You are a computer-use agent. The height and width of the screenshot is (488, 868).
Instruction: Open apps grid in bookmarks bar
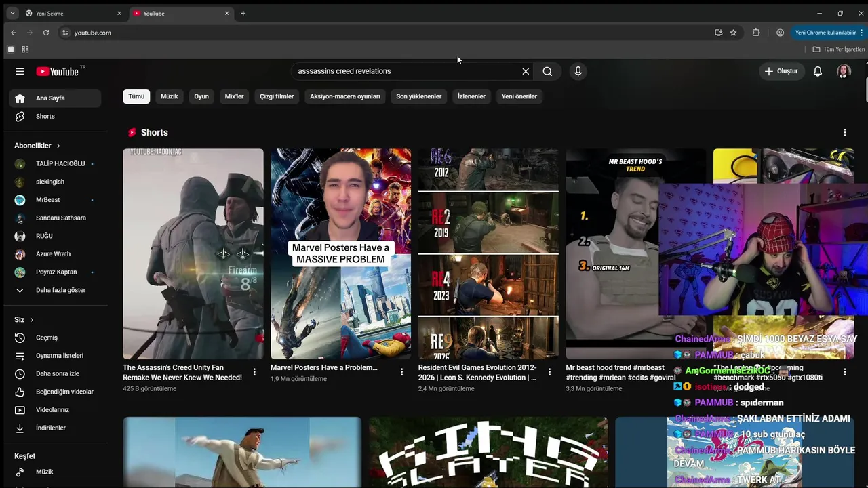click(x=25, y=49)
